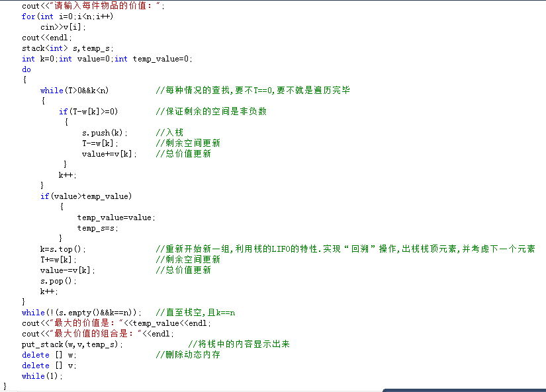Click the value+=v[k]; statement
This screenshot has width=546, height=392.
(x=109, y=154)
